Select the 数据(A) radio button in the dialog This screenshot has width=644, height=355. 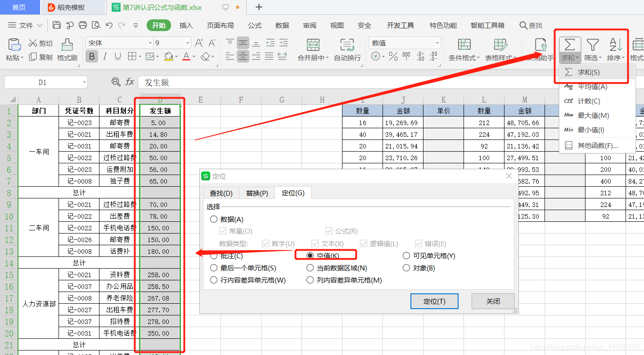tap(213, 220)
